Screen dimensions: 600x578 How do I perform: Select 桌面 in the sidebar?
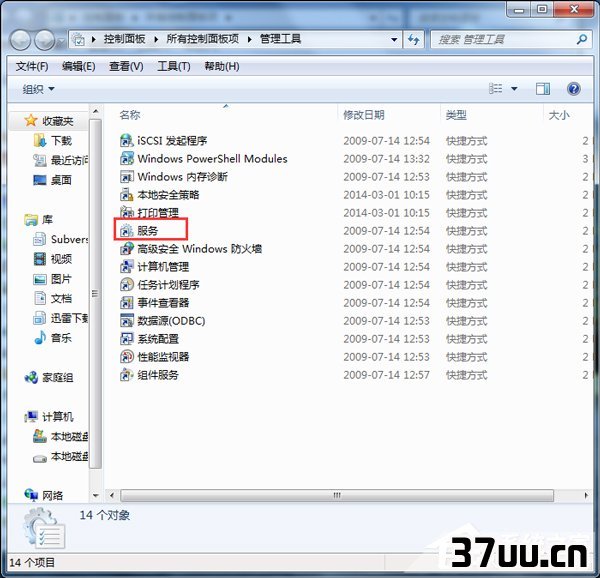pyautogui.click(x=52, y=180)
